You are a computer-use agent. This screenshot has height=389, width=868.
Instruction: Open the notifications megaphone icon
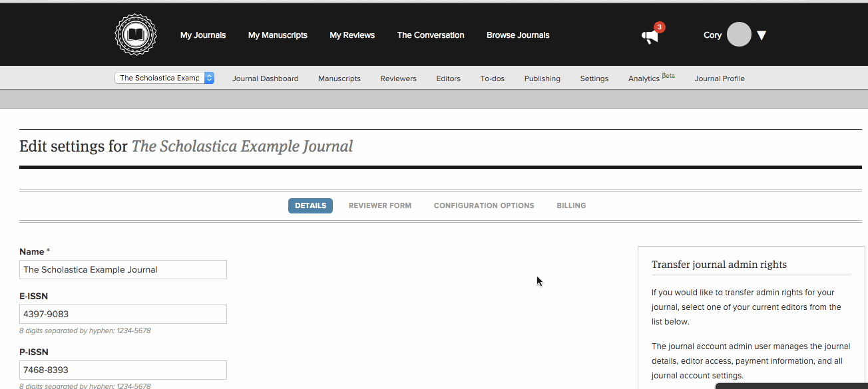[650, 37]
